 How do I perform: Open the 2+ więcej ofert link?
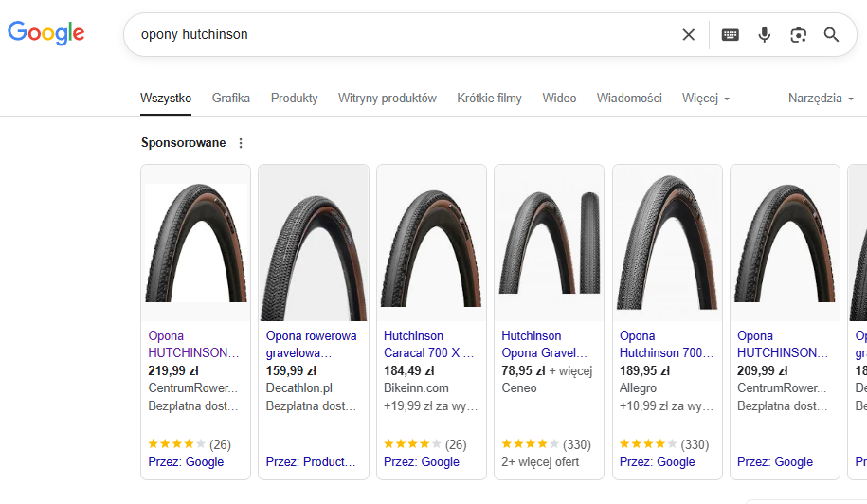point(540,462)
